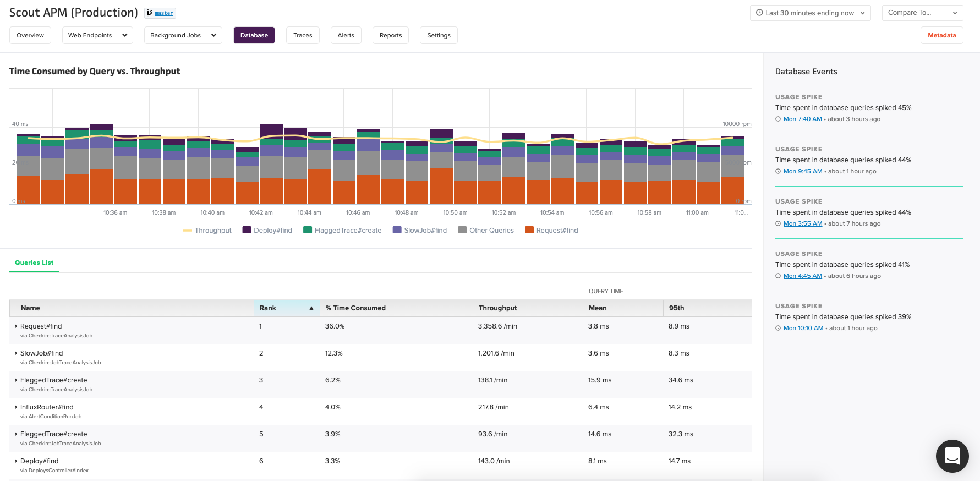Image resolution: width=980 pixels, height=481 pixels.
Task: Click the 'spiked 45%' usage spike description
Action: tap(844, 108)
